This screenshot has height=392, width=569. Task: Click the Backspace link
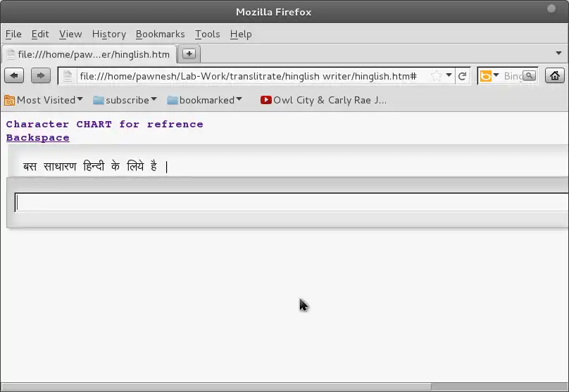pos(38,138)
